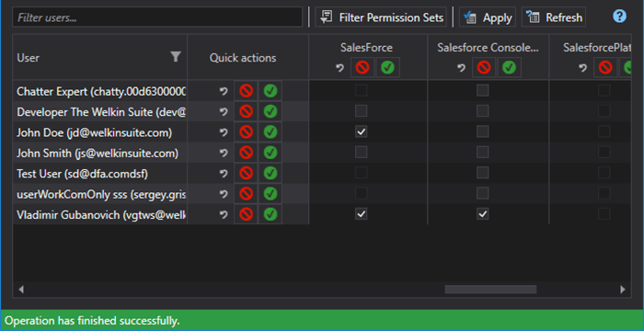The width and height of the screenshot is (644, 331).
Task: Click undo icon under Salesforce Console header
Action: [x=461, y=68]
